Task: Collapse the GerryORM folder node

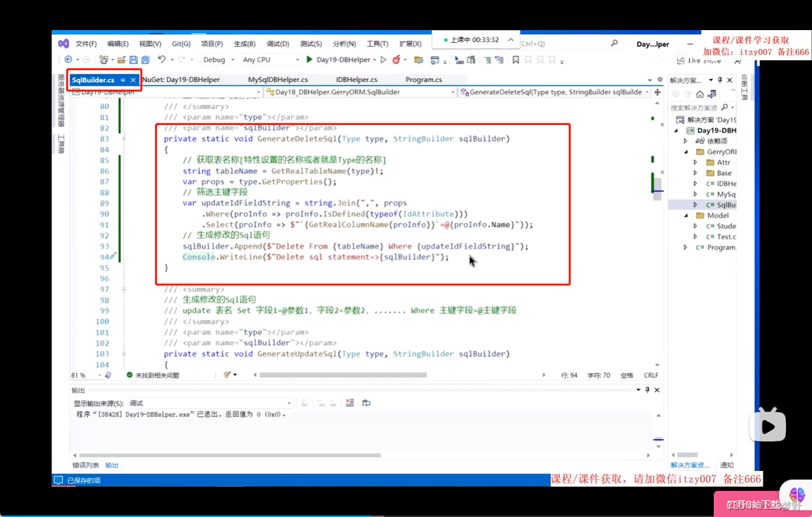Action: (x=685, y=152)
